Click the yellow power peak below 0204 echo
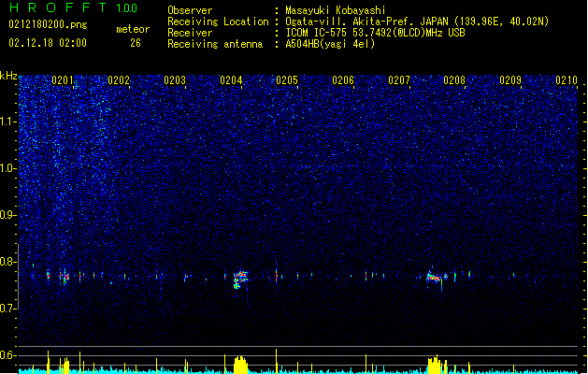 coord(241,365)
